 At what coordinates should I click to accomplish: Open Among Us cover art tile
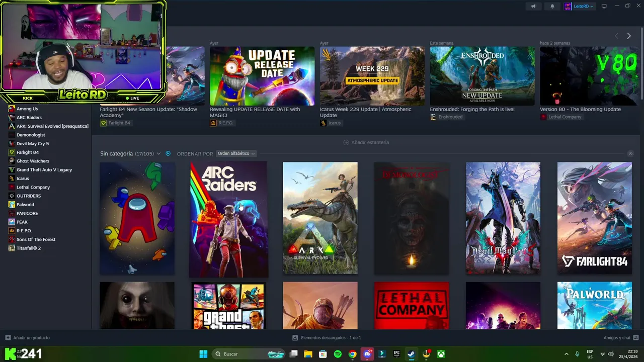pyautogui.click(x=137, y=218)
